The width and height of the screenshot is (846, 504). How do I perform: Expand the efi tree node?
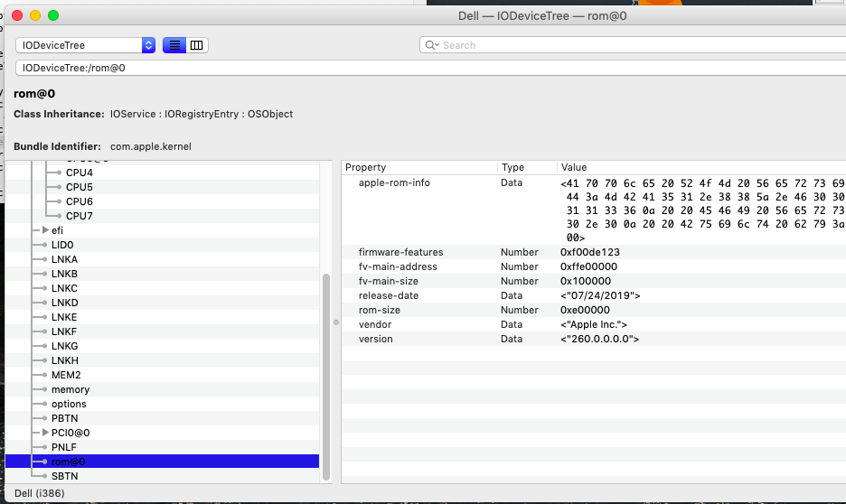coord(45,230)
